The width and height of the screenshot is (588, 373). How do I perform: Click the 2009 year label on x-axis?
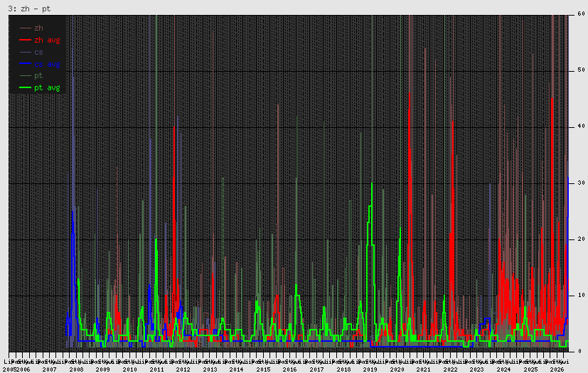click(x=103, y=369)
